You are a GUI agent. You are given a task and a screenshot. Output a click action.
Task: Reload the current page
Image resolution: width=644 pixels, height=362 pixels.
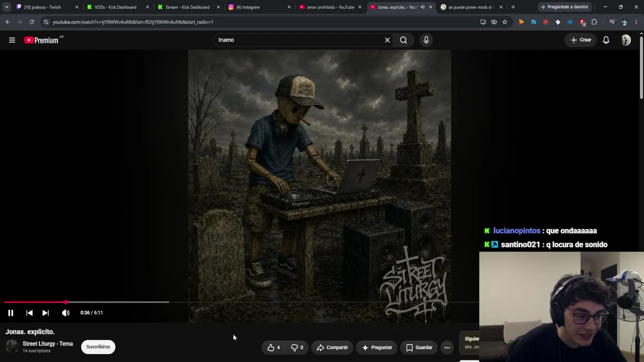click(x=32, y=22)
